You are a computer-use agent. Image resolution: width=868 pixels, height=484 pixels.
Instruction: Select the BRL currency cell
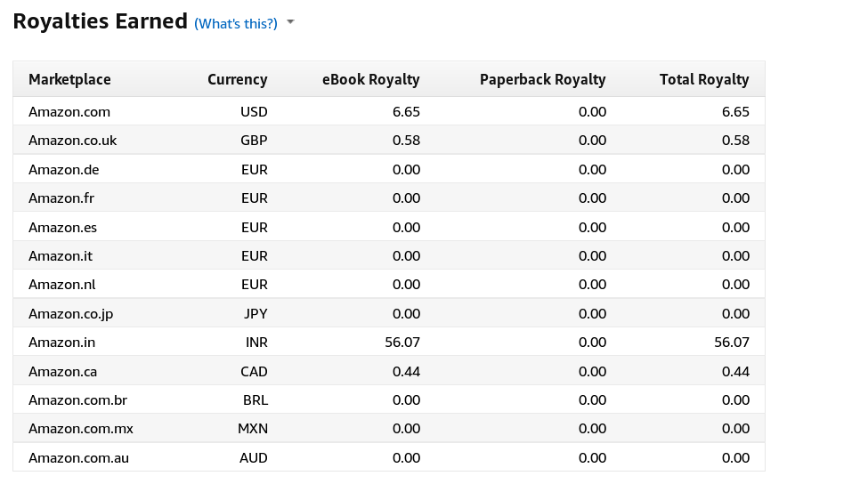[x=256, y=399]
